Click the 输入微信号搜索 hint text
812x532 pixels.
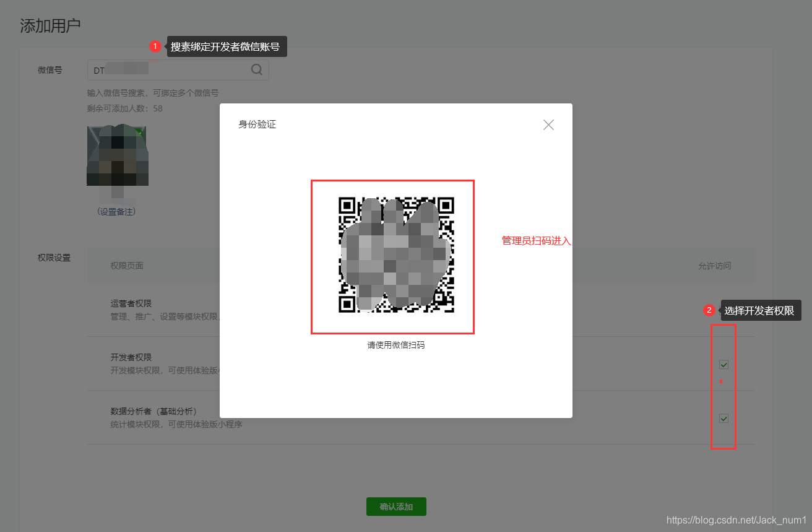(153, 93)
